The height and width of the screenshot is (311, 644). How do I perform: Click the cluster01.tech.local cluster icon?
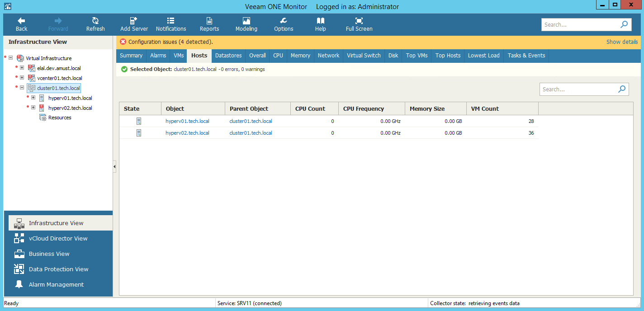click(32, 88)
